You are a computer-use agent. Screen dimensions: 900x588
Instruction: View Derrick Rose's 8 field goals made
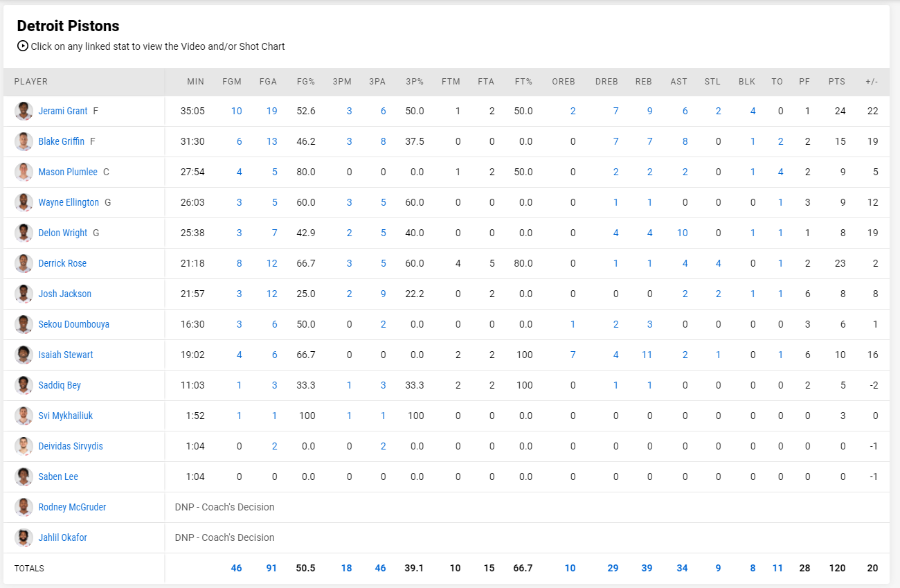239,263
